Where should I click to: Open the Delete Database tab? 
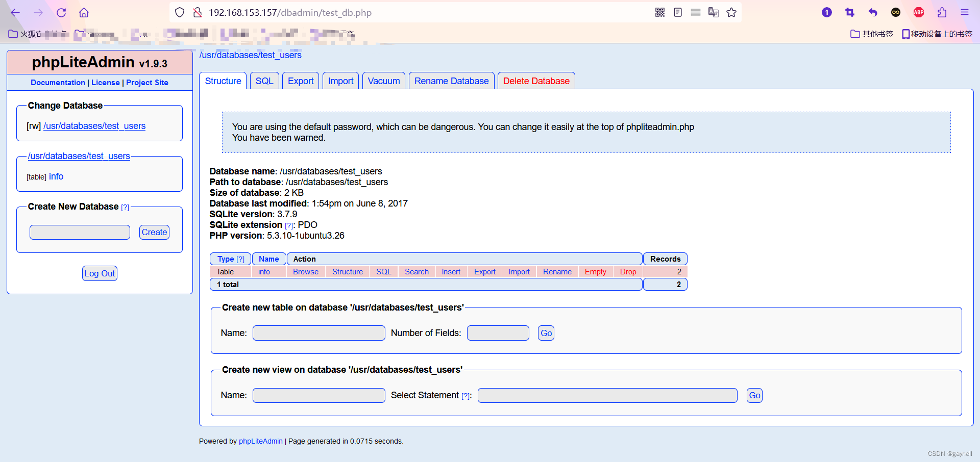536,81
